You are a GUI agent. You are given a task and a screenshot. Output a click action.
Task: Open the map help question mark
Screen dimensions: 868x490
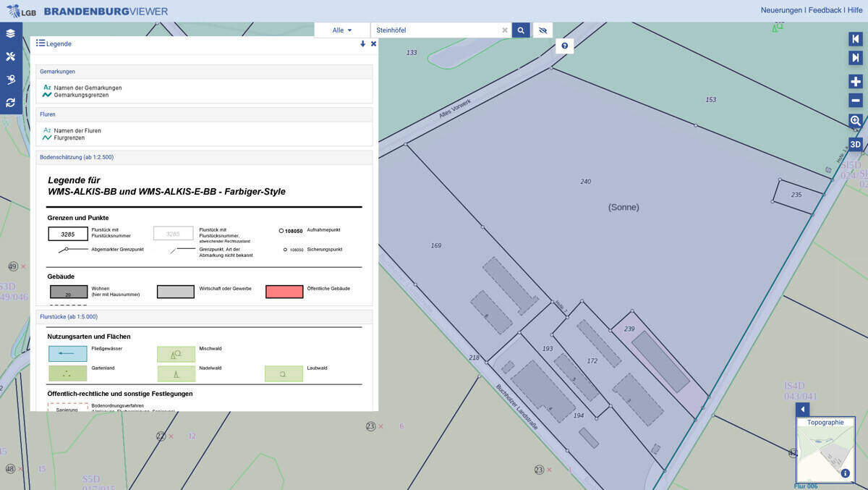565,46
